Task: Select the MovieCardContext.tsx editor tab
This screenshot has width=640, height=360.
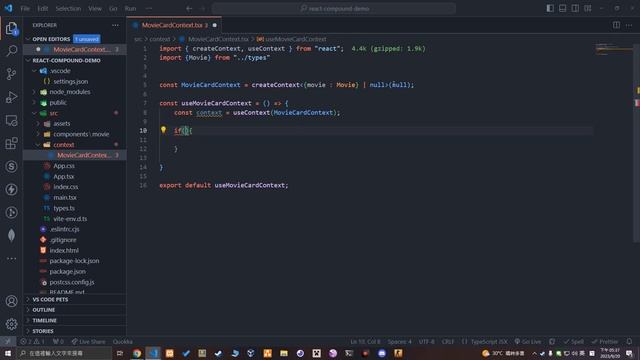Action: coord(174,25)
